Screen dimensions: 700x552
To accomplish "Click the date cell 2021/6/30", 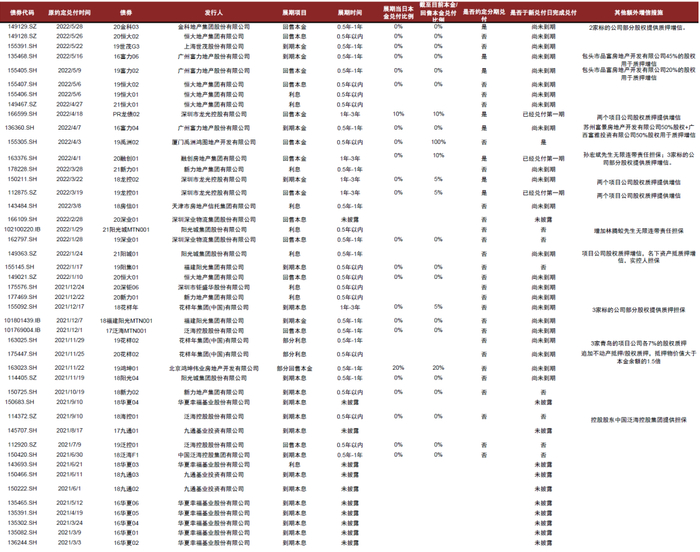I will coord(69,455).
